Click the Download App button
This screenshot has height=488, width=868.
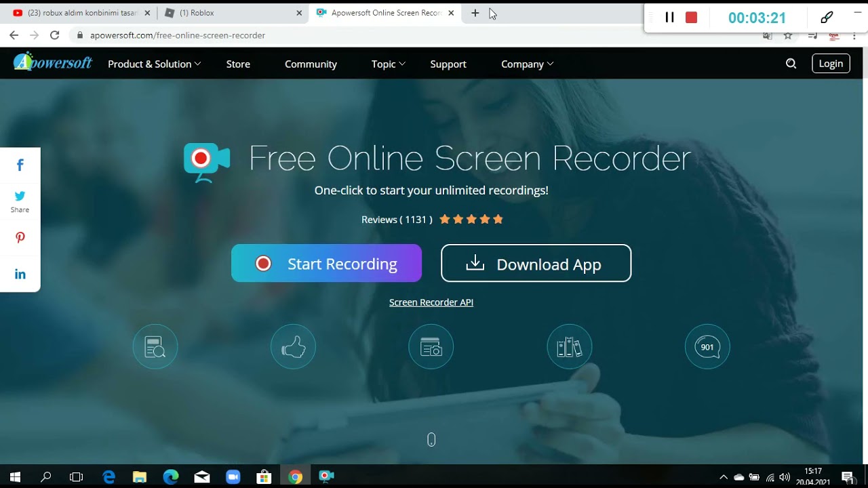(536, 264)
